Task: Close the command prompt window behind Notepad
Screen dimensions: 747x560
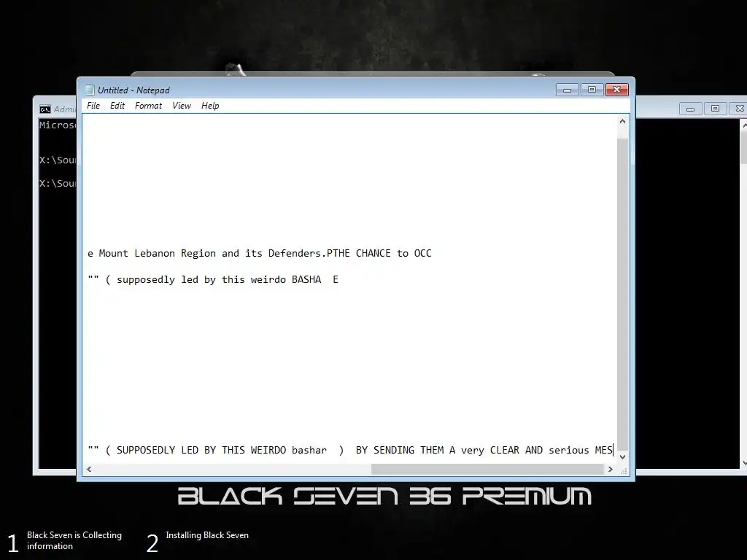Action: (x=738, y=109)
